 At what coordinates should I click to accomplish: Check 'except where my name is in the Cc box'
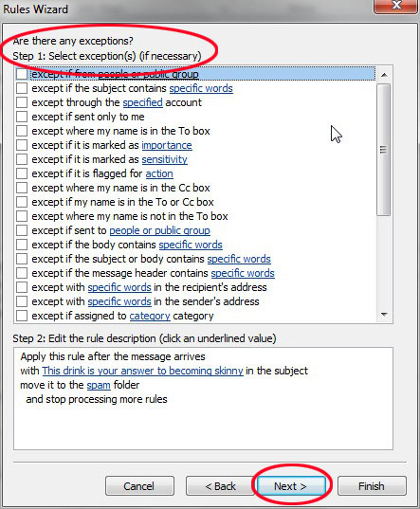coord(22,188)
